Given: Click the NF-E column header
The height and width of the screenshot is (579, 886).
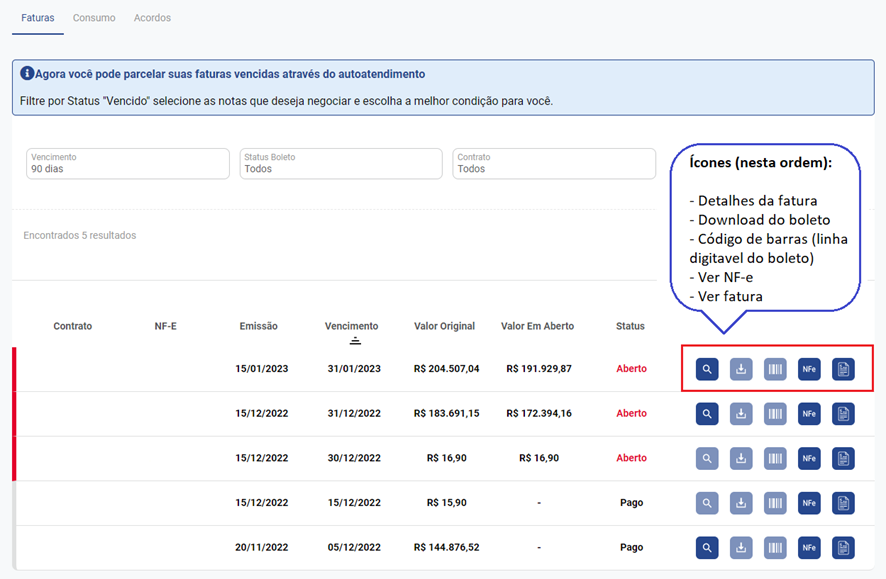Looking at the screenshot, I should point(166,326).
